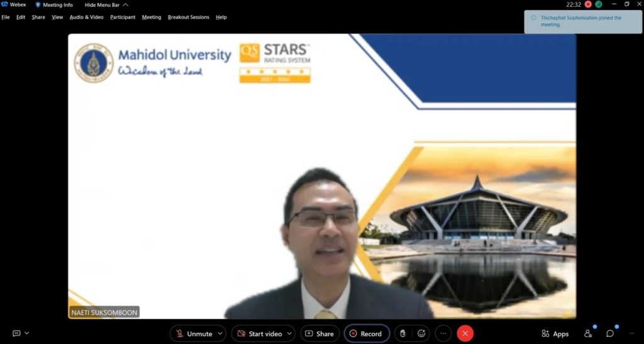Click recording indicator red icon in title bar

588,4
